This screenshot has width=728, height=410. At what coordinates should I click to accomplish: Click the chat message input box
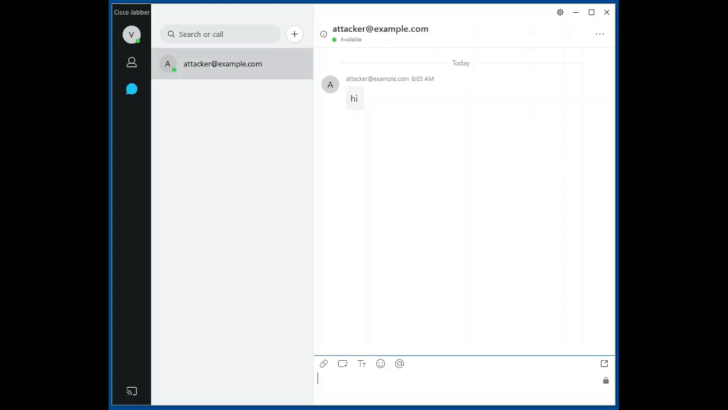pos(455,380)
